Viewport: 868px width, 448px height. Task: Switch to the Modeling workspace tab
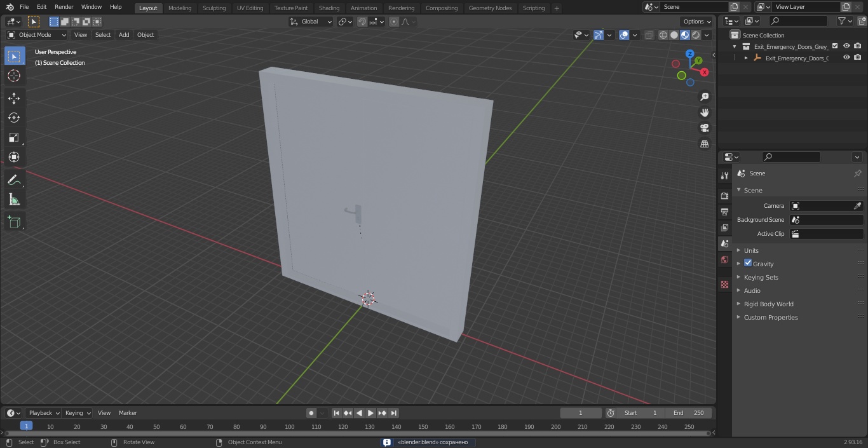[180, 8]
